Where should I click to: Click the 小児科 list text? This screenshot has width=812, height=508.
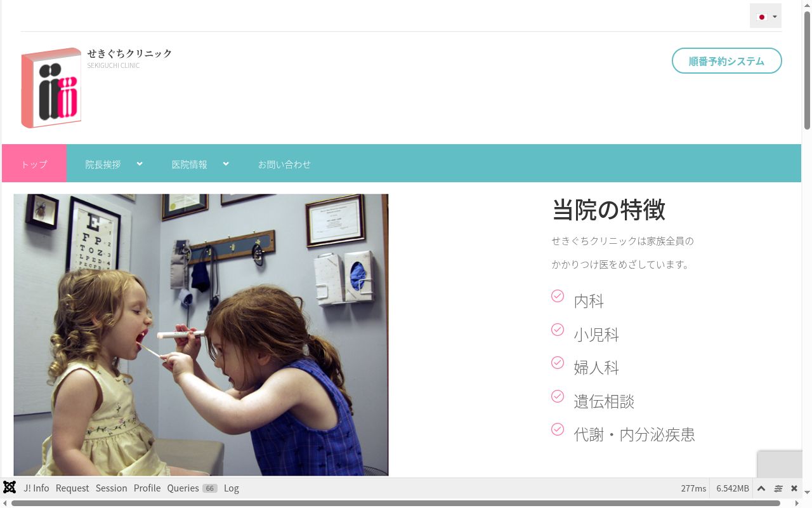point(596,335)
